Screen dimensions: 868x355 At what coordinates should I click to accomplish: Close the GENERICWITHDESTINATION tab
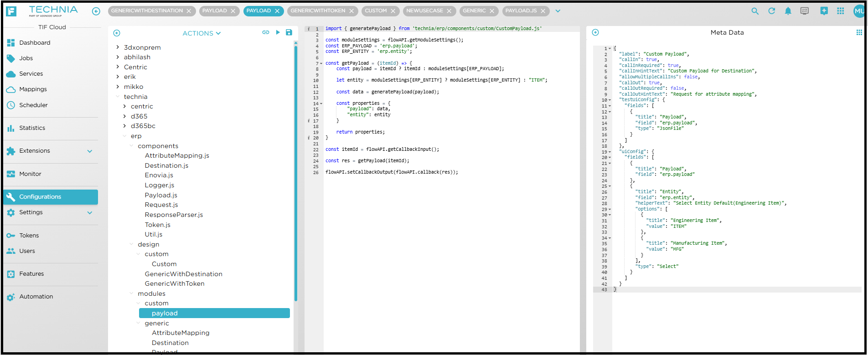(x=189, y=11)
